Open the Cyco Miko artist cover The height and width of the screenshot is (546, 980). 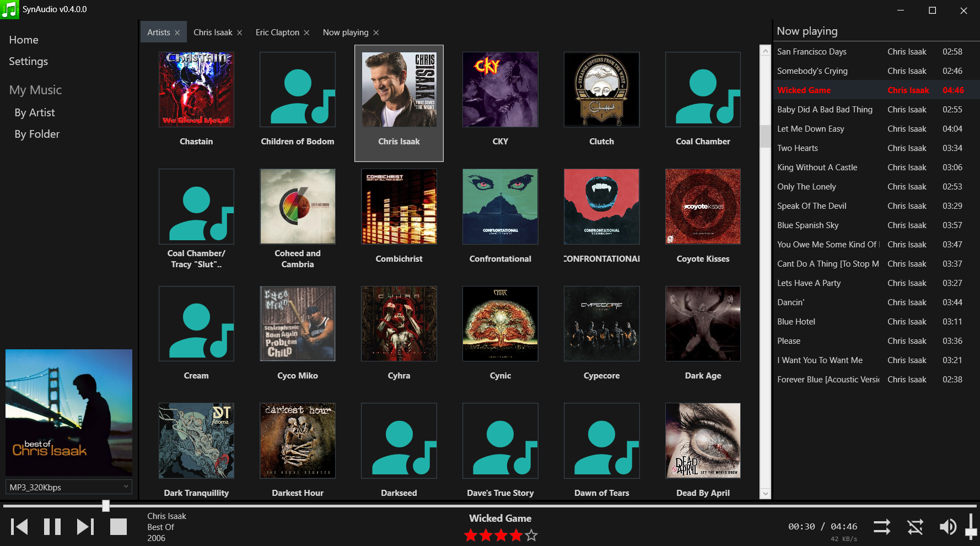298,323
